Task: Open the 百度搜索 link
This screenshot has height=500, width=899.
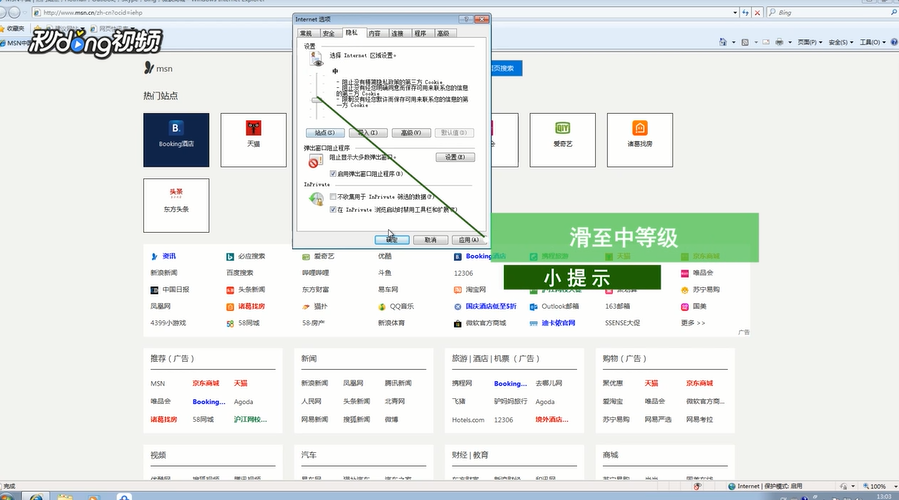Action: [x=240, y=273]
